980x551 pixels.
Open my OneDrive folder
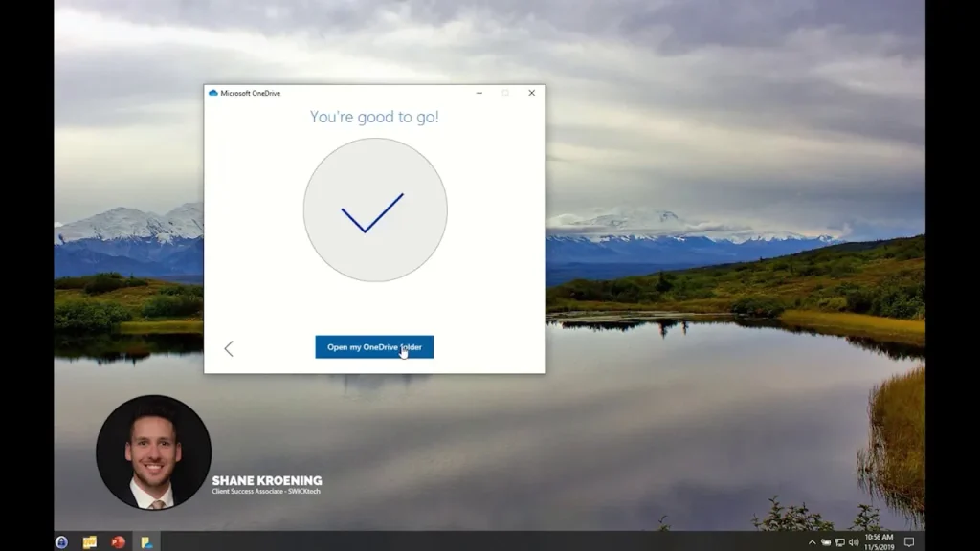pos(374,346)
